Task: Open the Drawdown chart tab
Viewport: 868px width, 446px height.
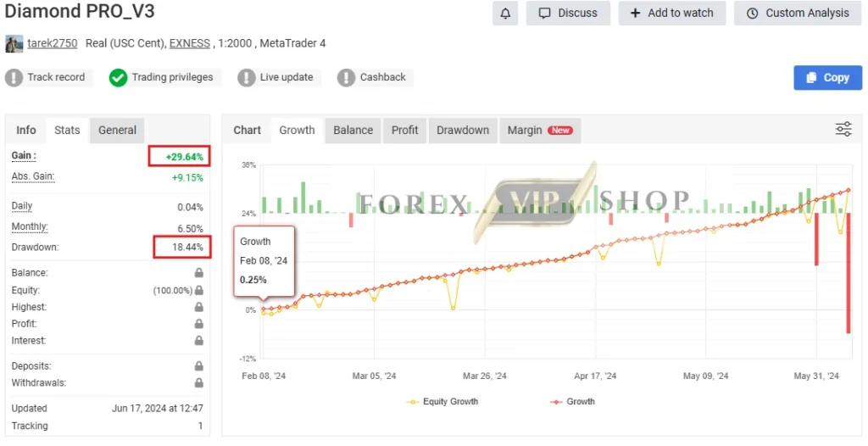Action: [463, 131]
